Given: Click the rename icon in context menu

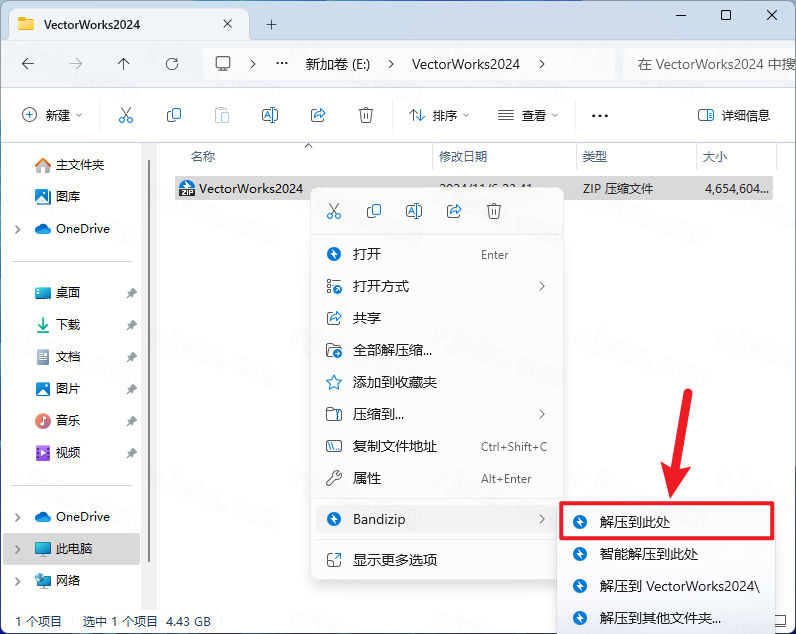Looking at the screenshot, I should [414, 211].
